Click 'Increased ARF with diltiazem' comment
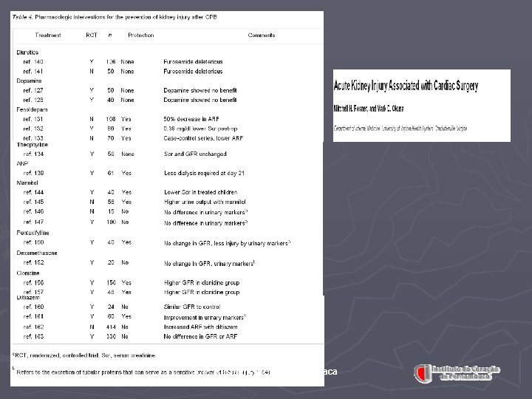The image size is (532, 399). coord(200,327)
